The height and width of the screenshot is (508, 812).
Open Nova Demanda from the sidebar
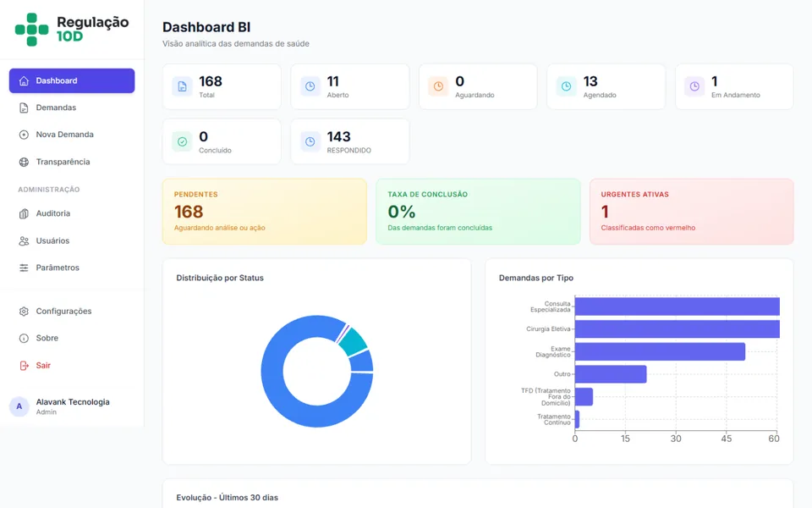tap(72, 135)
